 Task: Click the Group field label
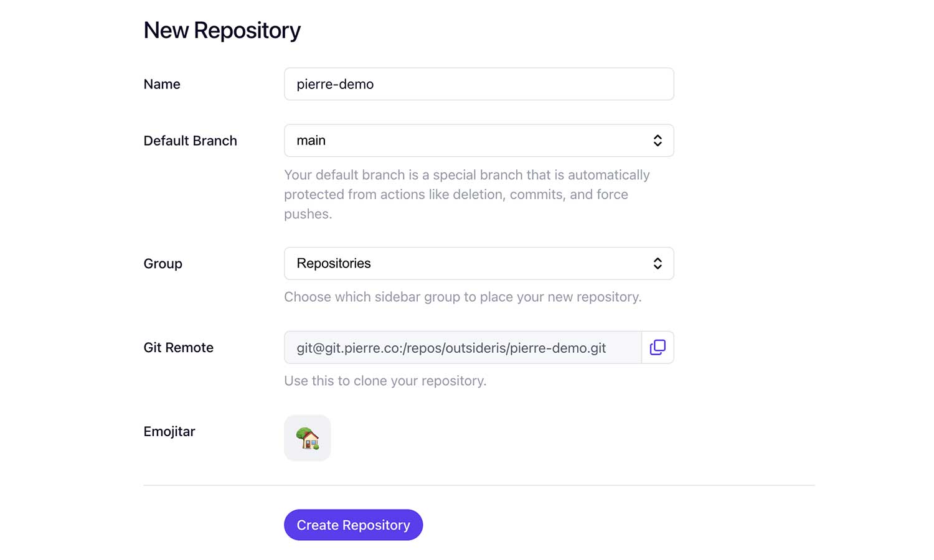[x=163, y=264]
